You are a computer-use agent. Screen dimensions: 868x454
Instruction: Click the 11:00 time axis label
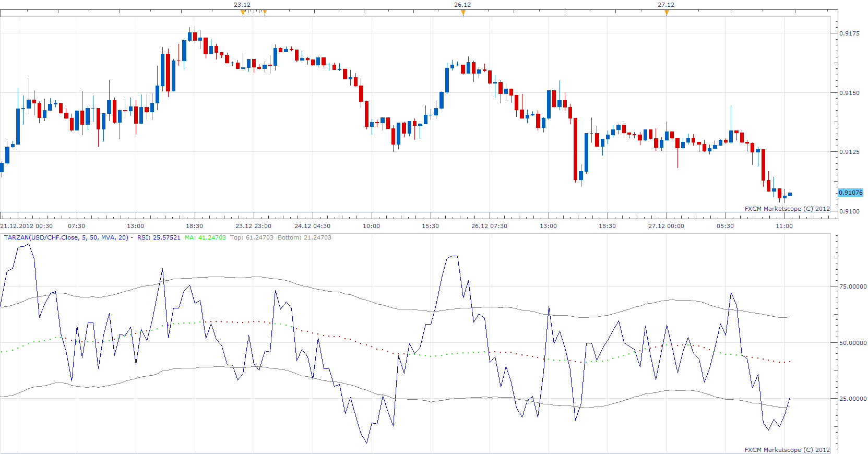tap(784, 226)
